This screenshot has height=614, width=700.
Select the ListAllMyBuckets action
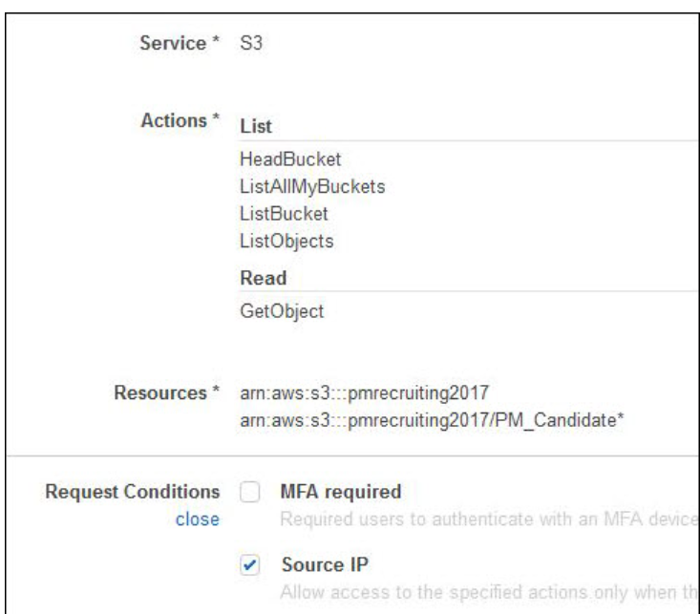click(312, 186)
